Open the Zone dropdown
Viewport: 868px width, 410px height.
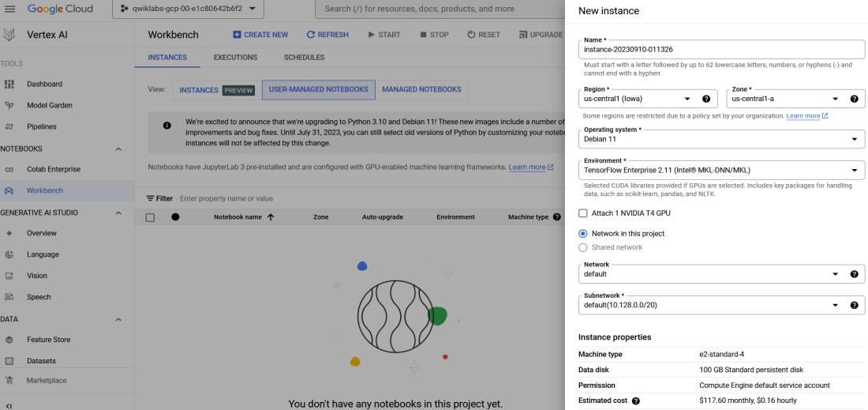point(795,100)
